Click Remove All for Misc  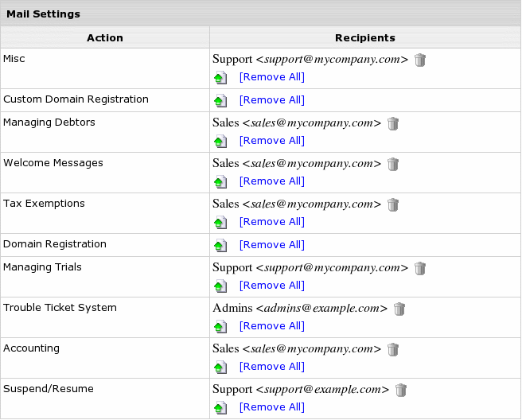click(x=271, y=77)
